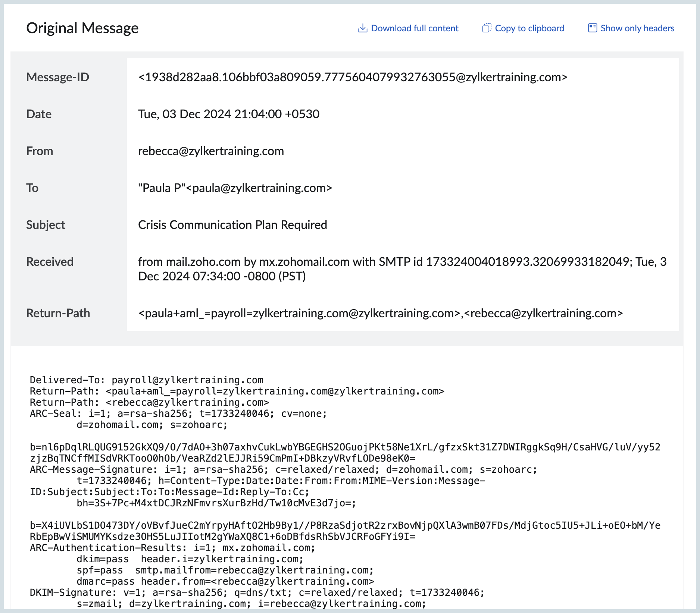Click the Return-Path field value

(380, 313)
